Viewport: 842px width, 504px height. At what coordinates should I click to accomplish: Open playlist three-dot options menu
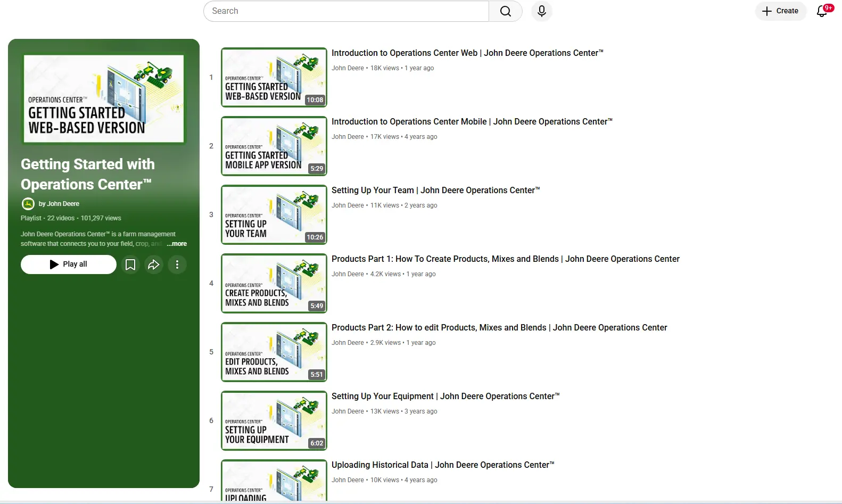point(177,265)
